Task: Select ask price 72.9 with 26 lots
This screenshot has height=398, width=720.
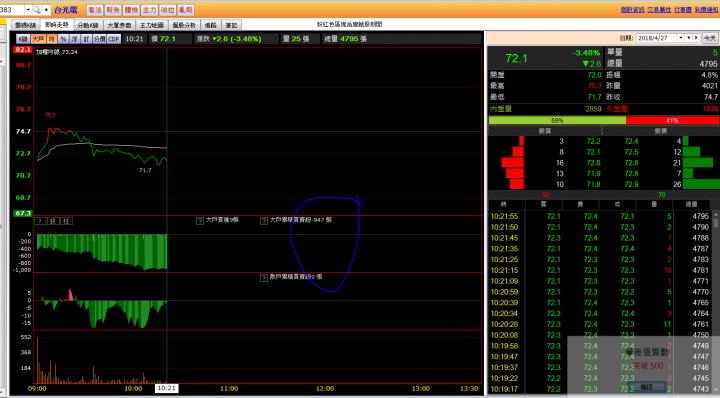Action: (x=631, y=185)
